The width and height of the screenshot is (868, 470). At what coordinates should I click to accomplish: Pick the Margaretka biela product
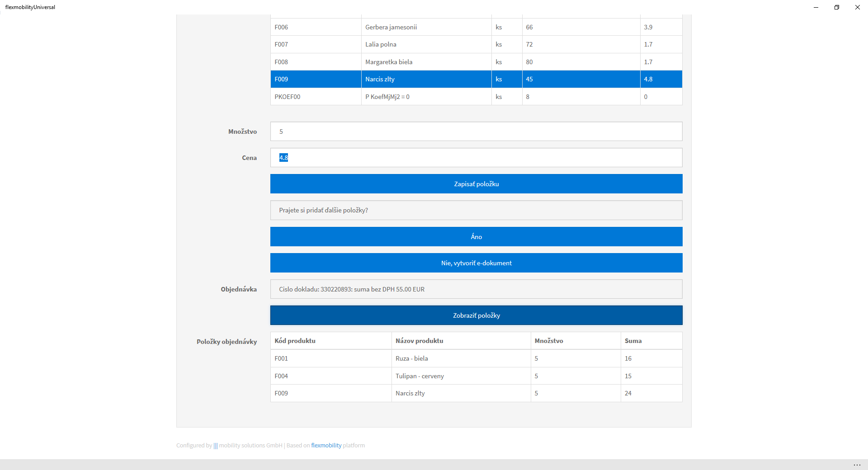coord(476,62)
